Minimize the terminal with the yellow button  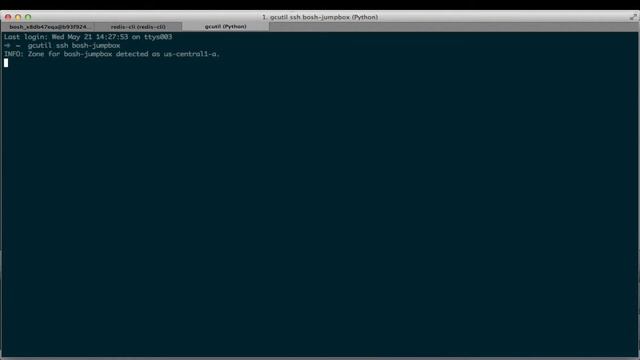point(18,17)
